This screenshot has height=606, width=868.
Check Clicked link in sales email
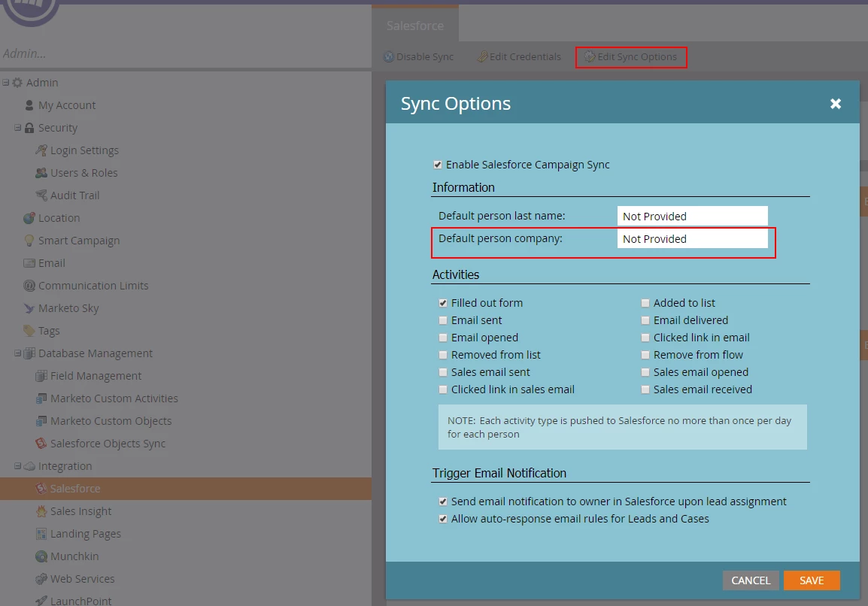(x=443, y=389)
